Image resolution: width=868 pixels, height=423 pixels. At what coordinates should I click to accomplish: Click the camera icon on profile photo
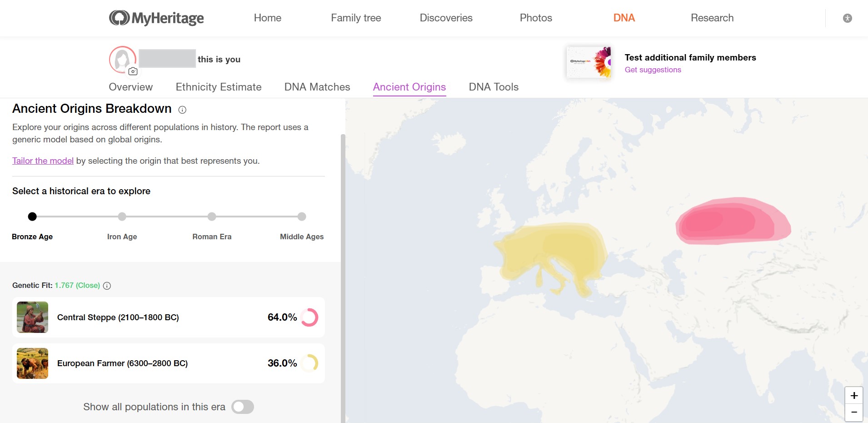(133, 71)
